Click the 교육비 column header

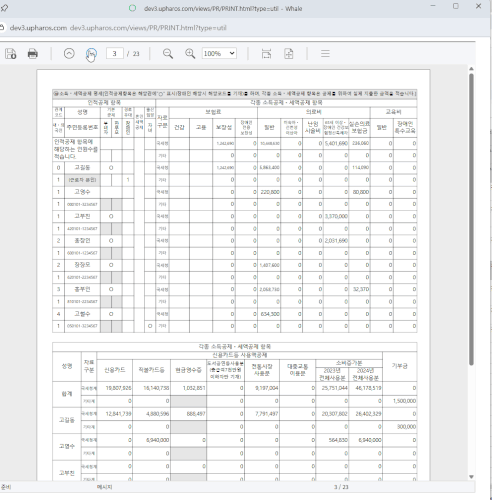(393, 112)
